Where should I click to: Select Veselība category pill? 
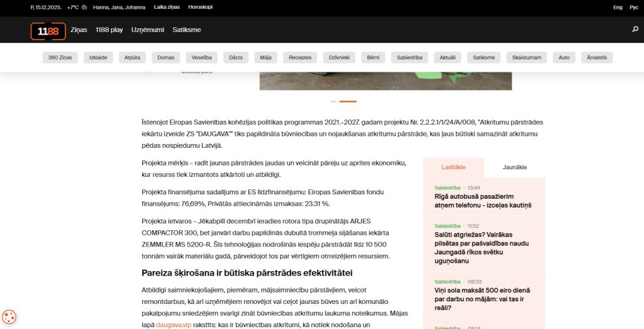(202, 57)
